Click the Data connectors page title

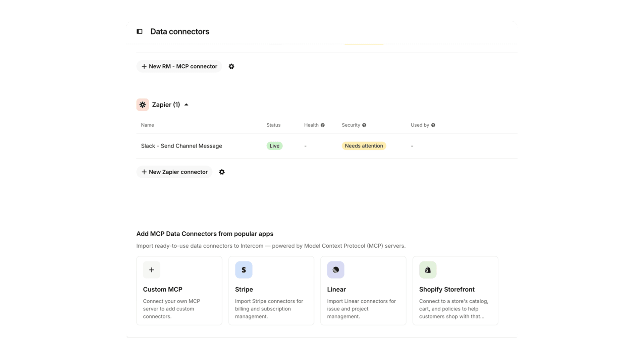point(180,32)
